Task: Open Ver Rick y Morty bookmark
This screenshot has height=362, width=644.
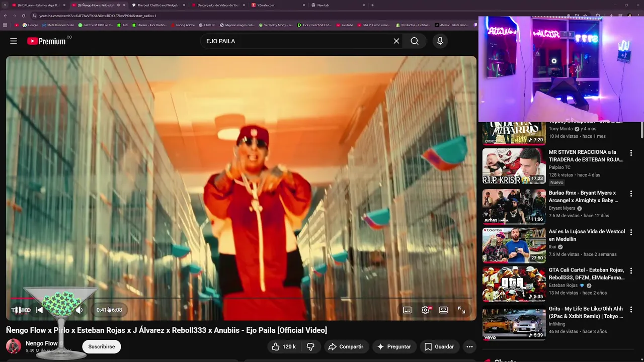Action: point(276,25)
